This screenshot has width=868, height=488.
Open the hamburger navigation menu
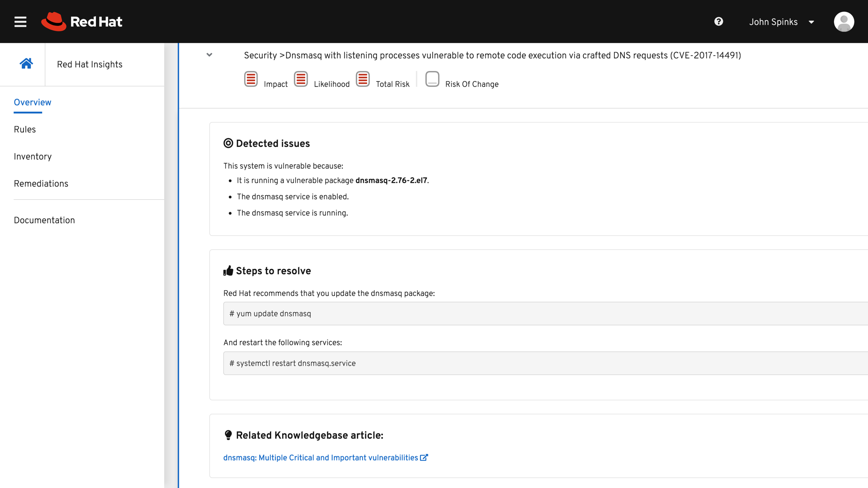click(20, 22)
